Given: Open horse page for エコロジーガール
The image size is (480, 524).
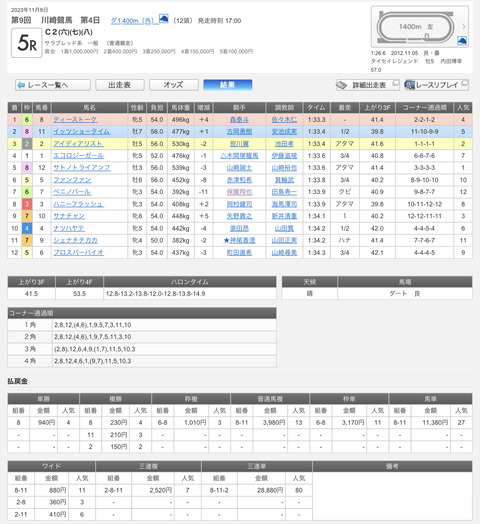Looking at the screenshot, I should click(x=78, y=156).
